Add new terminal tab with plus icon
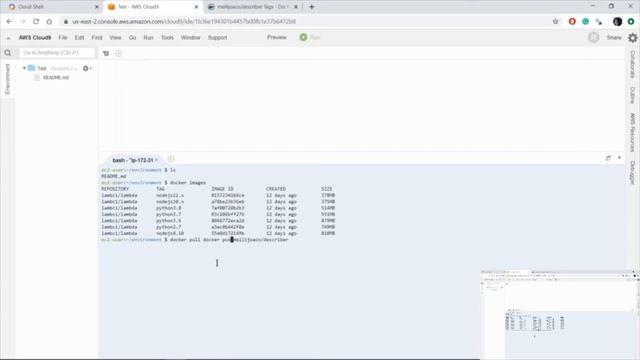 tap(171, 159)
